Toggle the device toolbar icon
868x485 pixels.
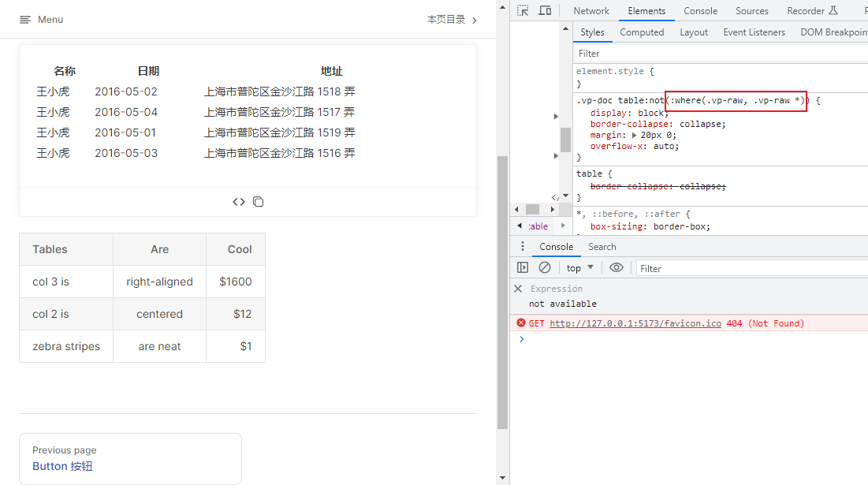(x=546, y=10)
